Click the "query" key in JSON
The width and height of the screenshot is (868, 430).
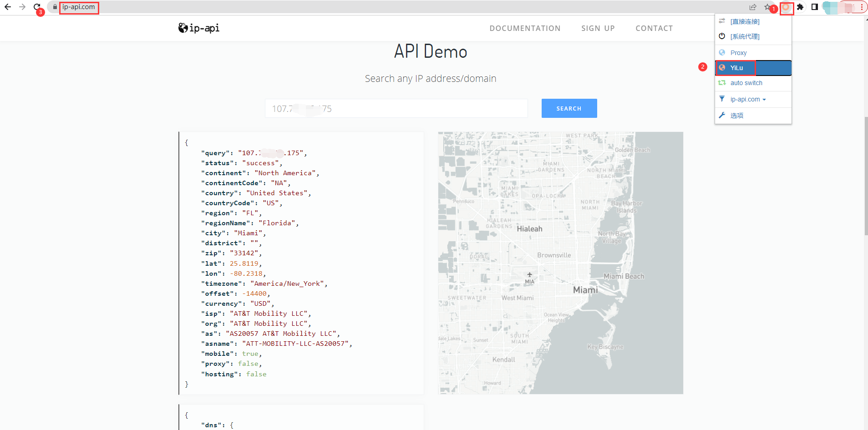point(215,153)
